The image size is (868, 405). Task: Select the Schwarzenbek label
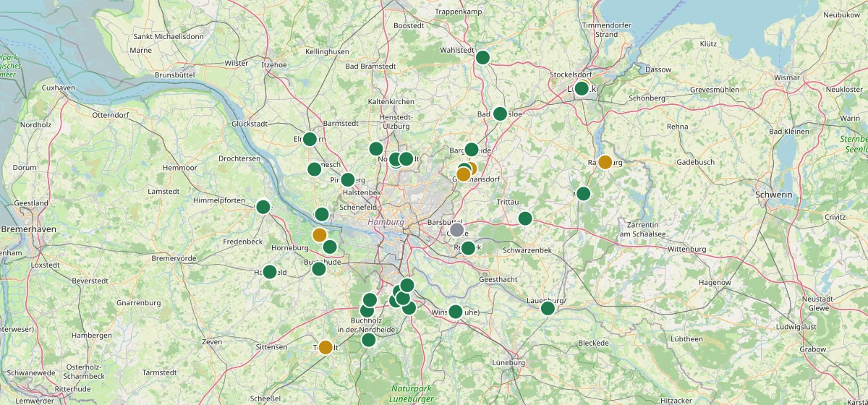527,250
